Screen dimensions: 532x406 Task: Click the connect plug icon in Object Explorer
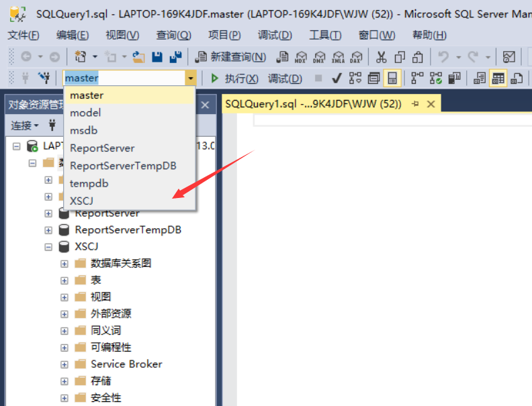52,125
